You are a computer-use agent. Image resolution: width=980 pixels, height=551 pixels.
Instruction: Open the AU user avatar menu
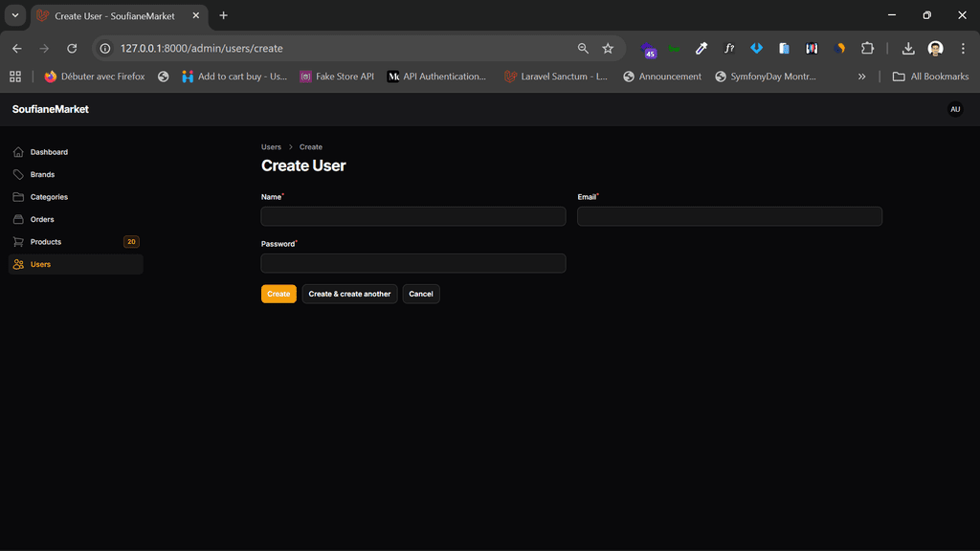(x=954, y=109)
